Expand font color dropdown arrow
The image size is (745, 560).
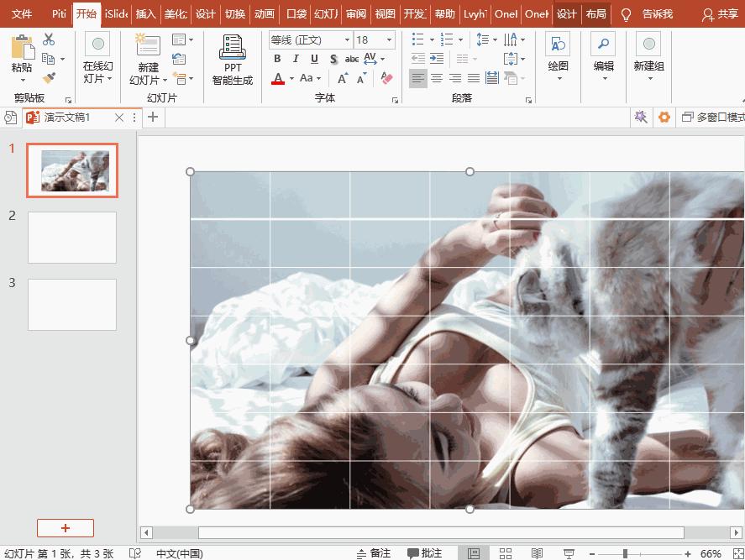pos(291,78)
